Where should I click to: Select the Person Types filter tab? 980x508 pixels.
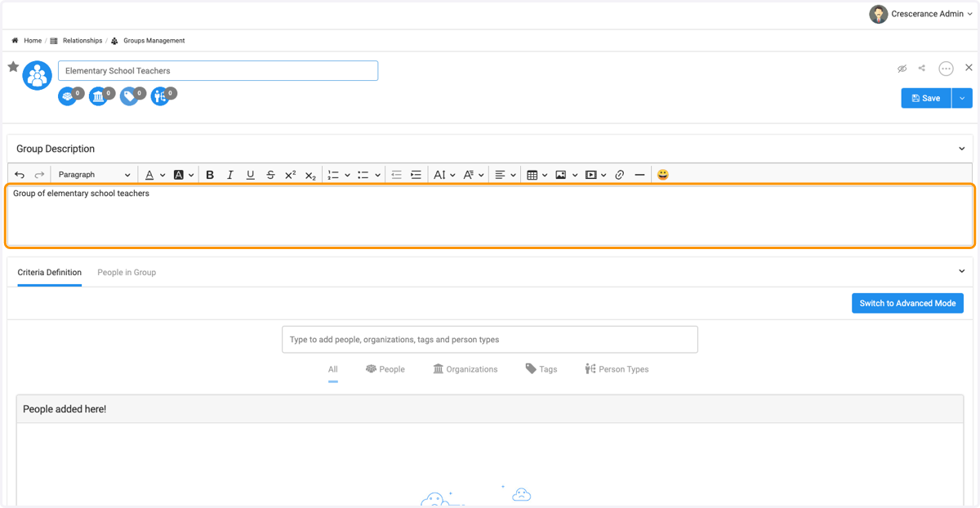[617, 369]
